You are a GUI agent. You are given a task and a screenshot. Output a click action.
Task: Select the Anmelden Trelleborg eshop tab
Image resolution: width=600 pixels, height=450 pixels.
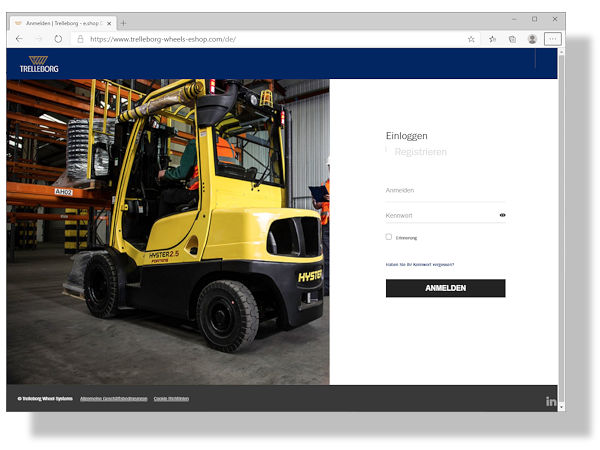[x=62, y=23]
